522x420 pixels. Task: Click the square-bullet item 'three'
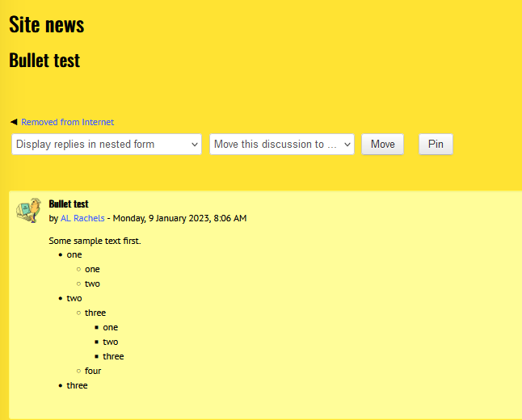point(113,356)
